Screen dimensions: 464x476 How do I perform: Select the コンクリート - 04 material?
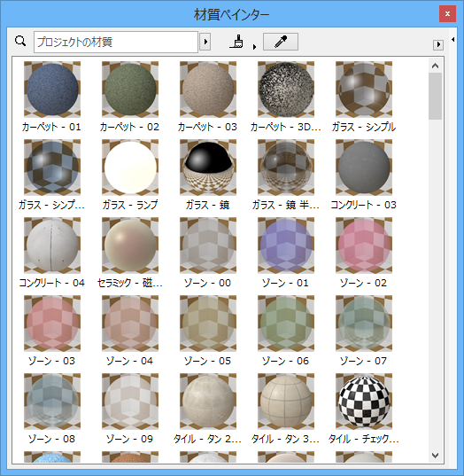tap(52, 246)
